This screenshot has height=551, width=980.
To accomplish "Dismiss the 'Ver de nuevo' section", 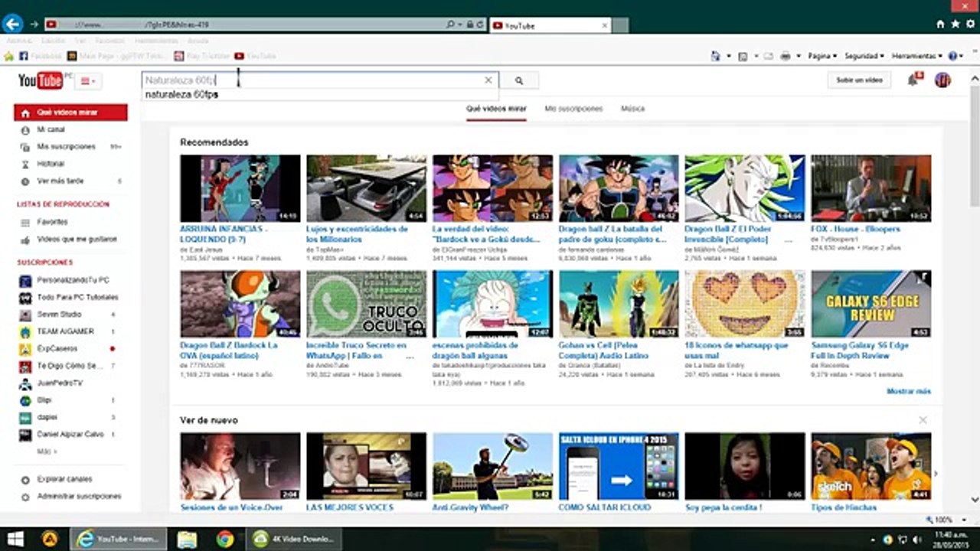I will [x=923, y=420].
